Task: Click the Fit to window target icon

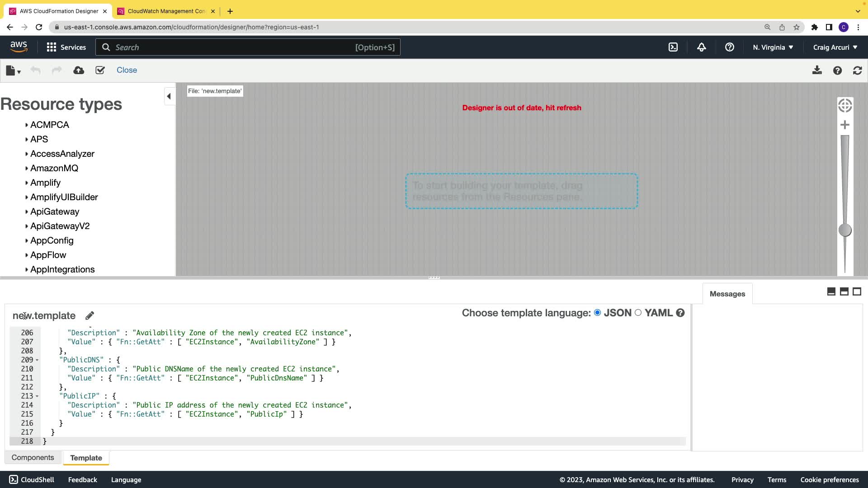Action: 844,105
